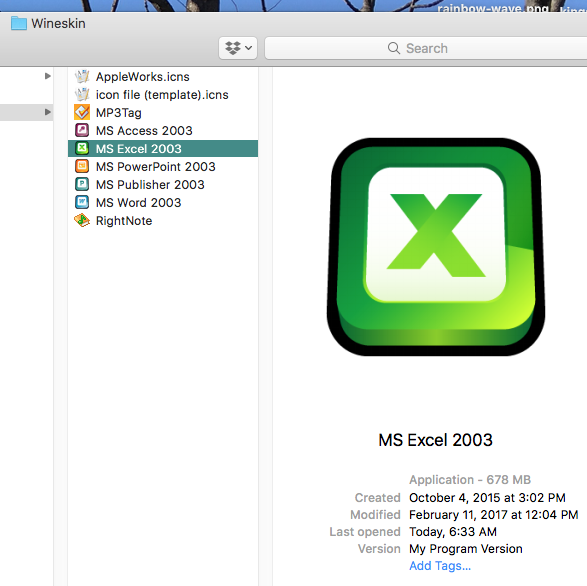Select the MS Excel 2003 list row
This screenshot has height=586, width=587.
click(x=163, y=148)
